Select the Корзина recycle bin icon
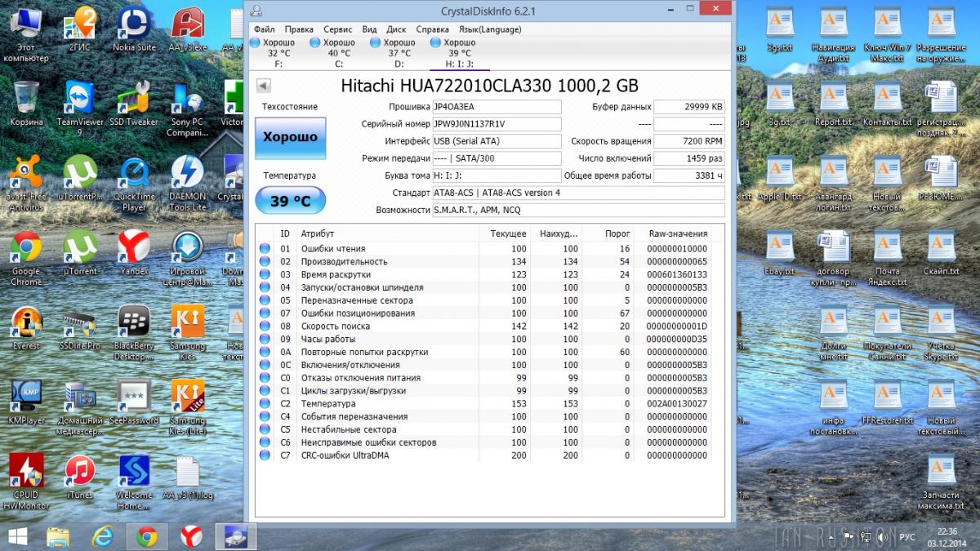Image resolution: width=980 pixels, height=551 pixels. pos(26,104)
